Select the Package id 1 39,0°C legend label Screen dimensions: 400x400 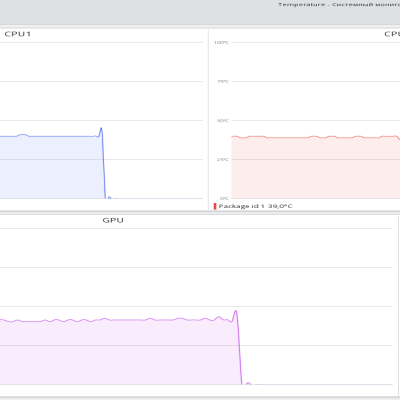255,206
